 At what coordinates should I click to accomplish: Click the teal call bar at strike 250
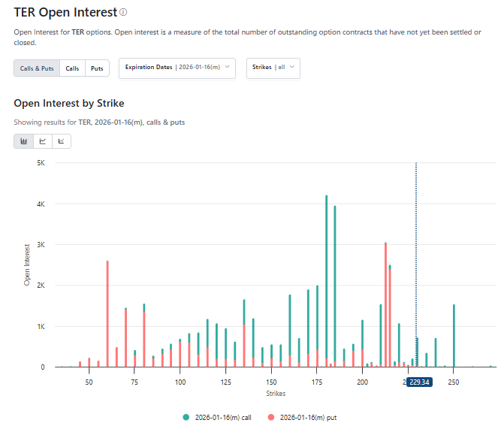click(454, 336)
